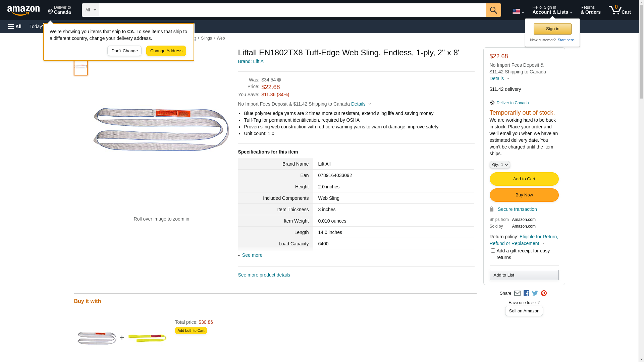
Task: Click the Add to Cart button
Action: (x=524, y=179)
